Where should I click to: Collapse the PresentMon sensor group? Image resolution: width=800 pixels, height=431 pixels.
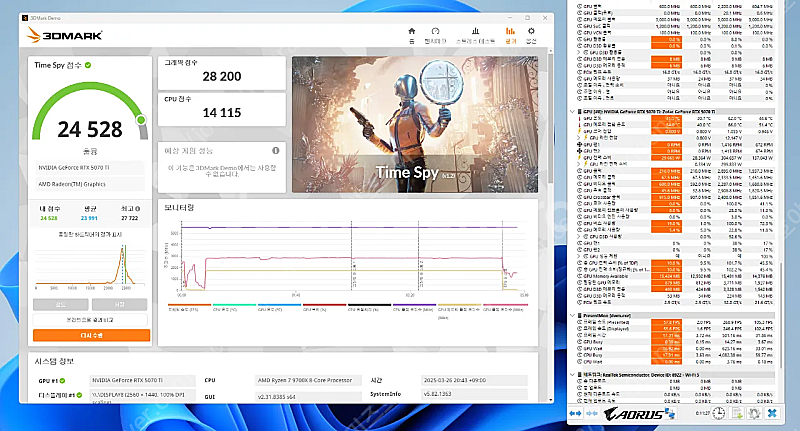click(x=571, y=314)
